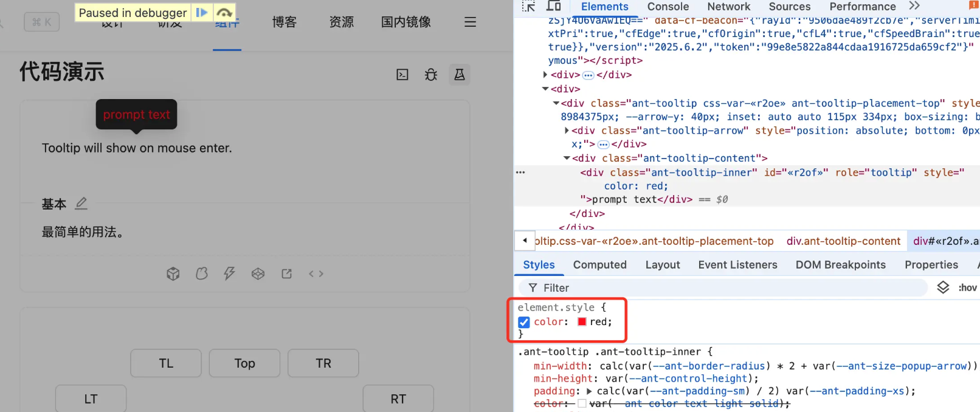Open the red color swatch picker
980x412 pixels.
582,322
